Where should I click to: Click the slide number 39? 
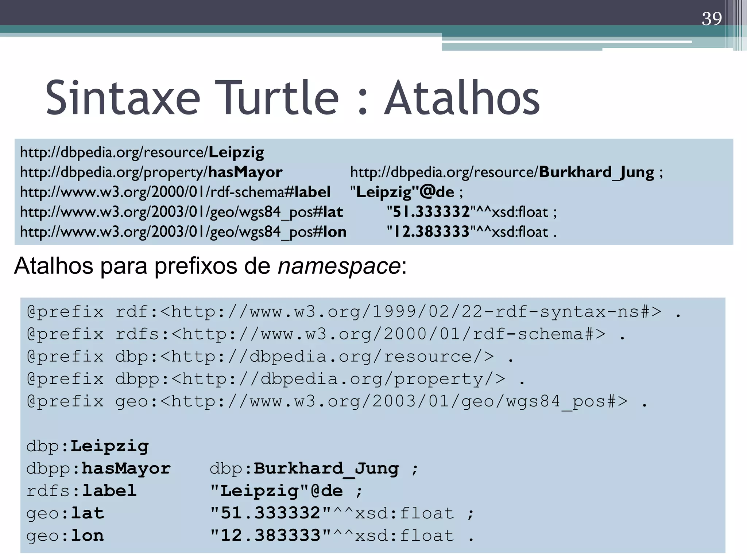712,19
